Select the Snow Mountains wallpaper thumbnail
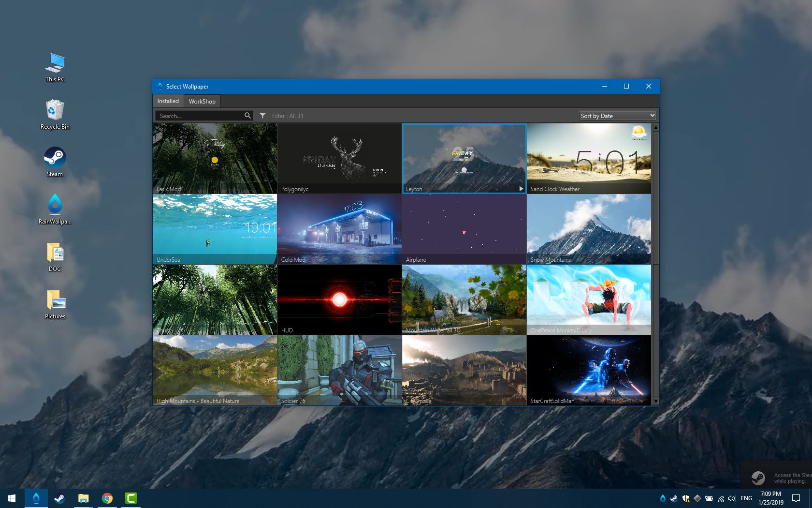This screenshot has height=508, width=812. 589,228
